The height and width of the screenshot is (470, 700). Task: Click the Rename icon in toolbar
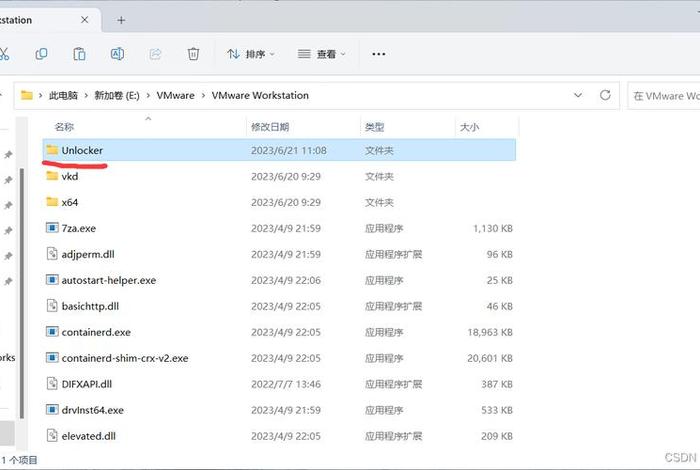pyautogui.click(x=117, y=54)
